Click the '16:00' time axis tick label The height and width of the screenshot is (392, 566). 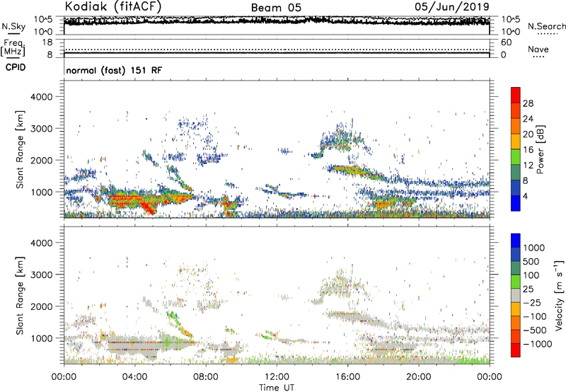[347, 377]
